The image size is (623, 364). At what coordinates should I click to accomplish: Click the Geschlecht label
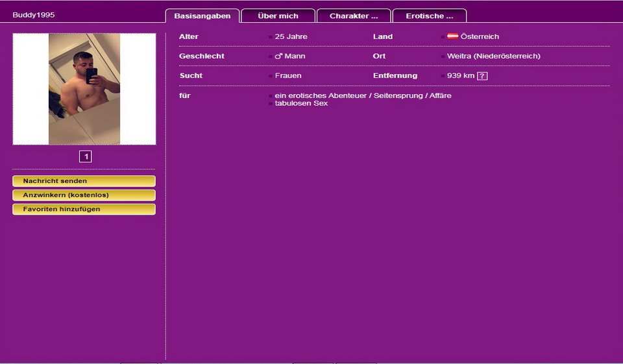tap(201, 56)
